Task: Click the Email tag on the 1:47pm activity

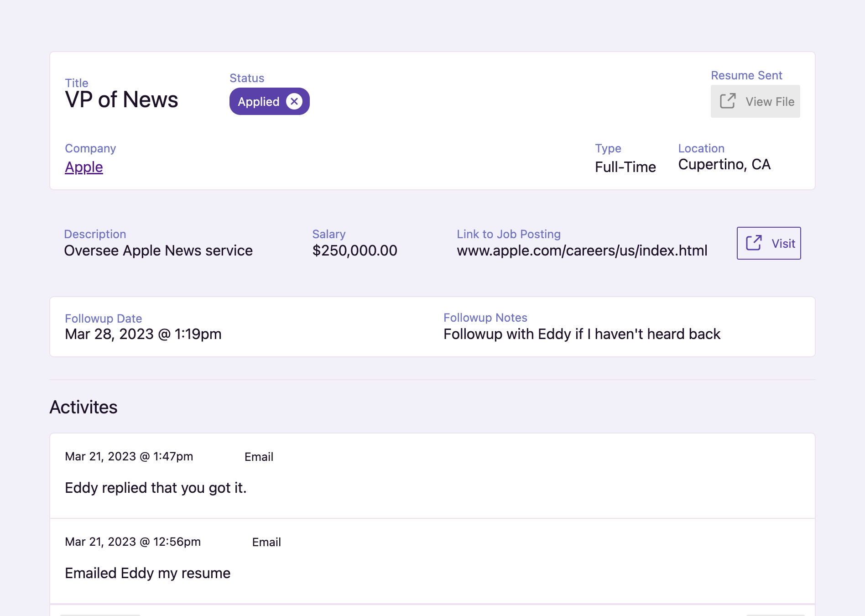Action: click(x=259, y=457)
